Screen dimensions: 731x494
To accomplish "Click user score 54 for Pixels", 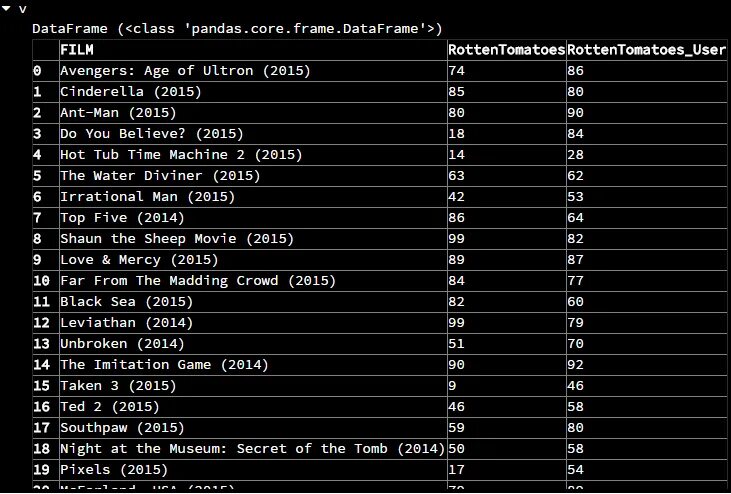I will click(x=647, y=469).
